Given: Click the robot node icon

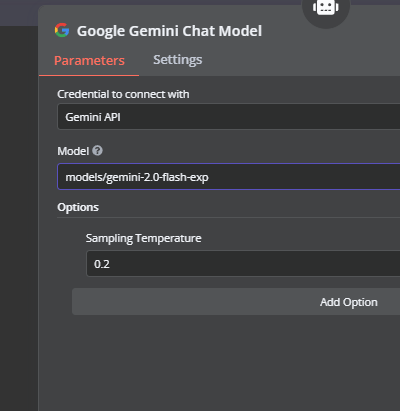Looking at the screenshot, I should tap(326, 8).
